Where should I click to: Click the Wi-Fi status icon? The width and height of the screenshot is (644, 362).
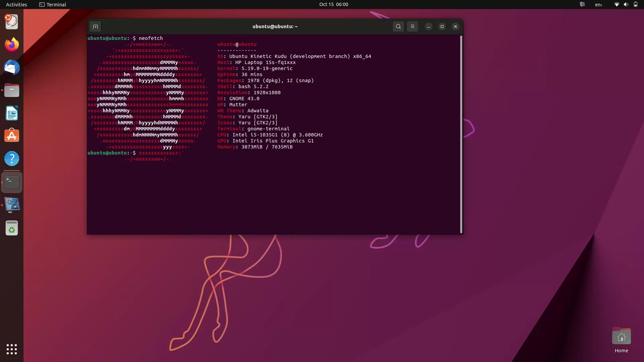click(x=616, y=4)
